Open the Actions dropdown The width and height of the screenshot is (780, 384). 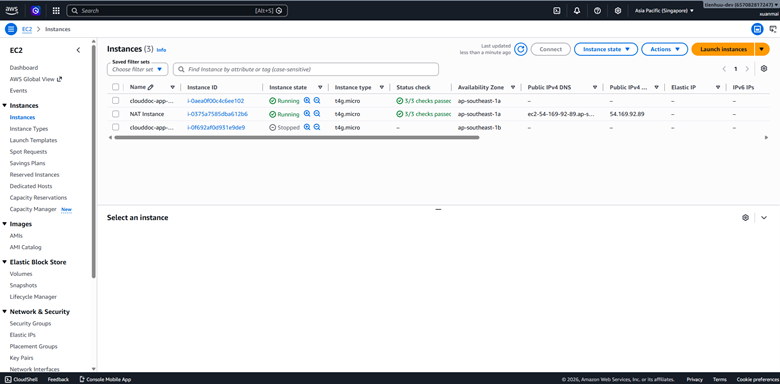pos(665,49)
